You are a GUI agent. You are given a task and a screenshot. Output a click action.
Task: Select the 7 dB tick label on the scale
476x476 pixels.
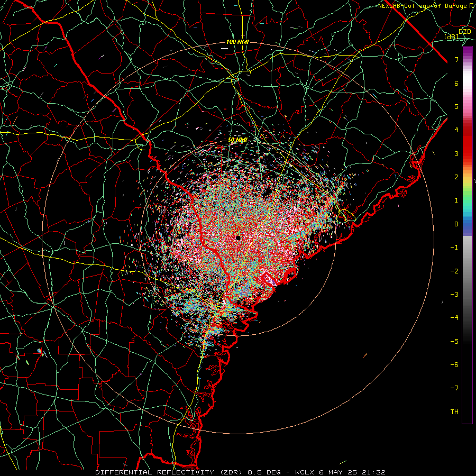coord(456,59)
